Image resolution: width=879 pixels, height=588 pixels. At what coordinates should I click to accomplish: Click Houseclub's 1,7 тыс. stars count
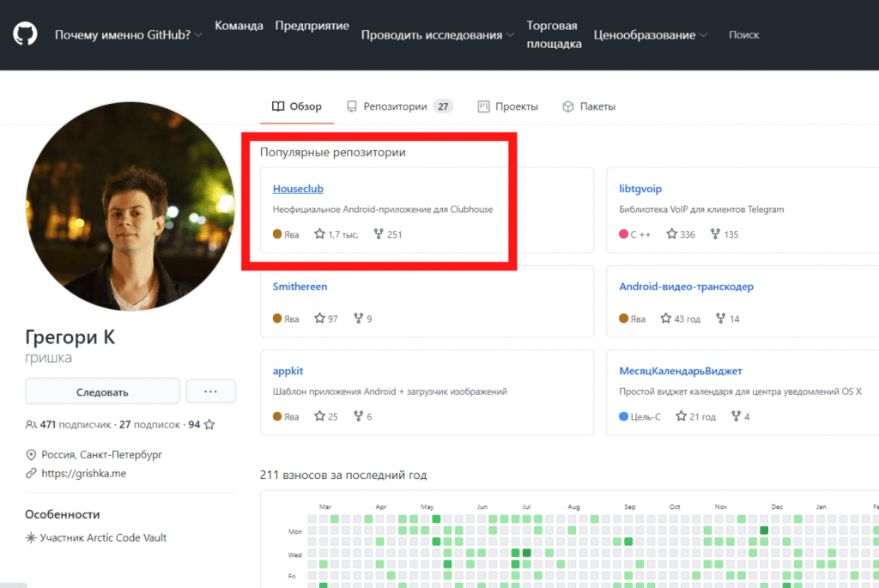pyautogui.click(x=343, y=234)
